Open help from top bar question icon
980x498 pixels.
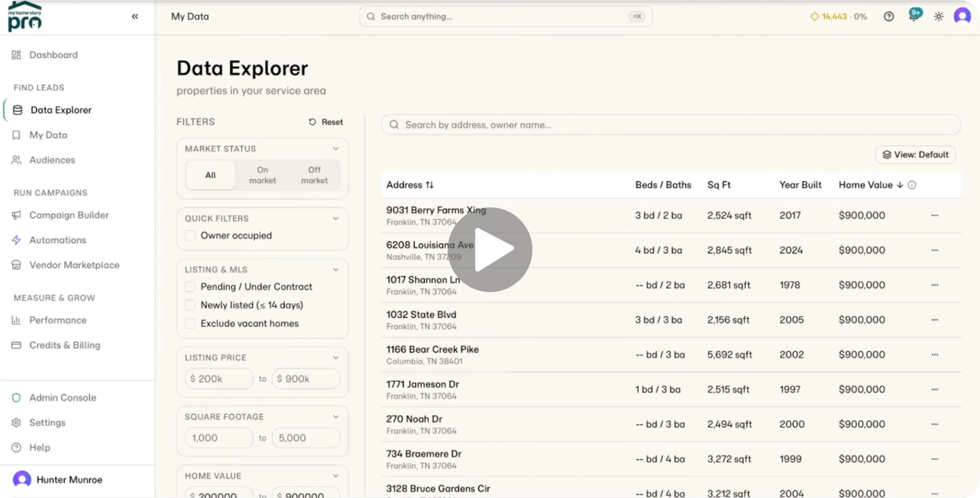click(889, 16)
